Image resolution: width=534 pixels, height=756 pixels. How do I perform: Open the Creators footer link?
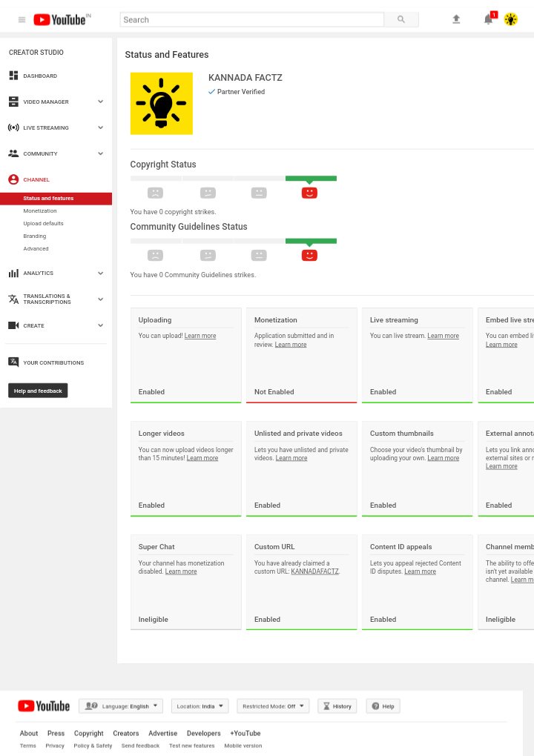tap(126, 733)
